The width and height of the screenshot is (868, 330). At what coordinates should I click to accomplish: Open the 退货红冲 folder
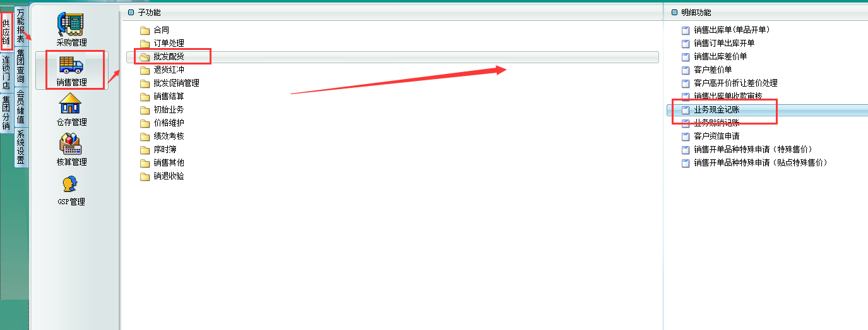pyautogui.click(x=169, y=70)
